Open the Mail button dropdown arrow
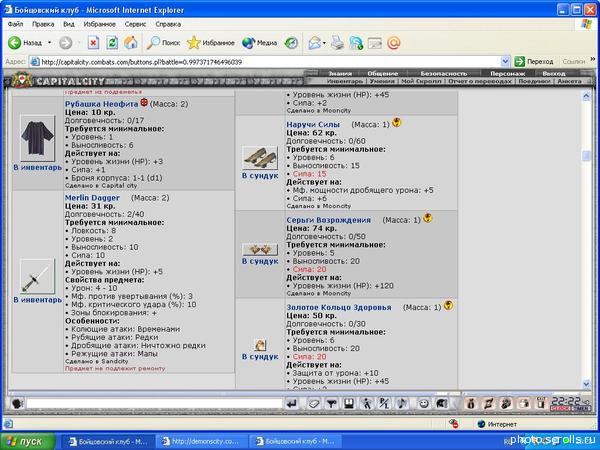The image size is (600, 450). tap(324, 43)
